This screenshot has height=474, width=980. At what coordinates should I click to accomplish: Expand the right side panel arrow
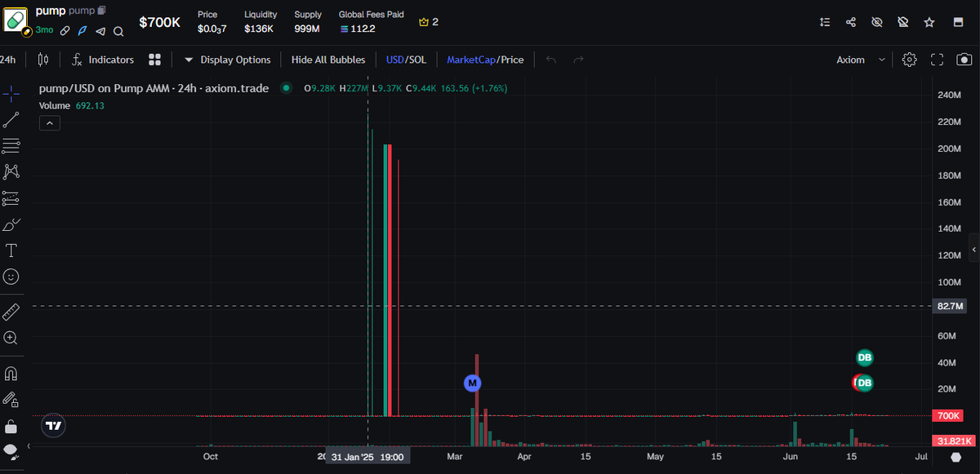[974, 249]
